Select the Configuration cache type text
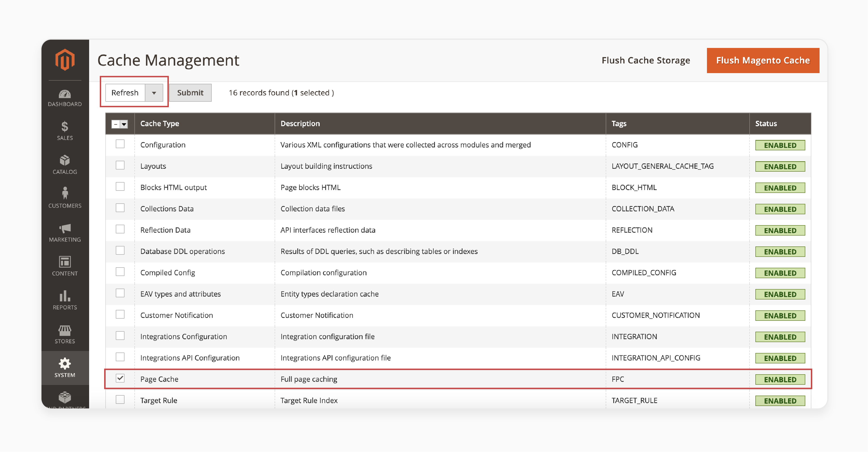The image size is (868, 452). pyautogui.click(x=163, y=145)
